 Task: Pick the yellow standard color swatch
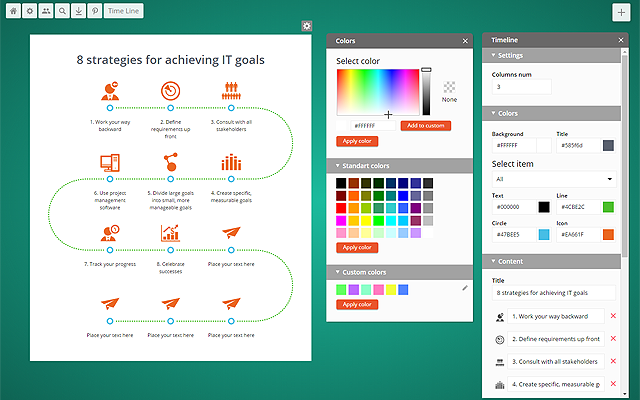(366, 221)
